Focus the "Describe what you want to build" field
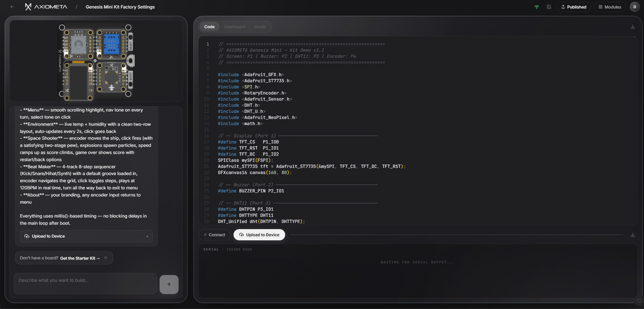The height and width of the screenshot is (309, 644). 85,284
